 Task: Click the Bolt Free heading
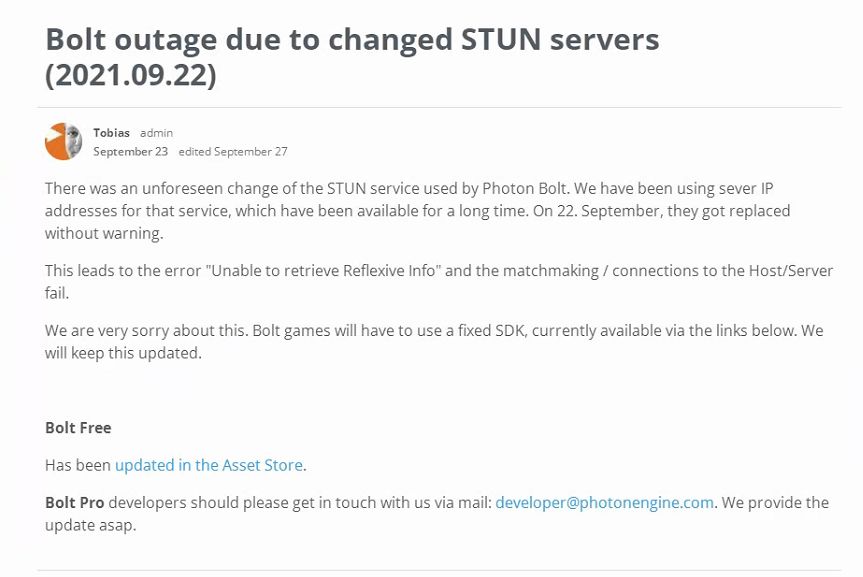[x=78, y=428]
